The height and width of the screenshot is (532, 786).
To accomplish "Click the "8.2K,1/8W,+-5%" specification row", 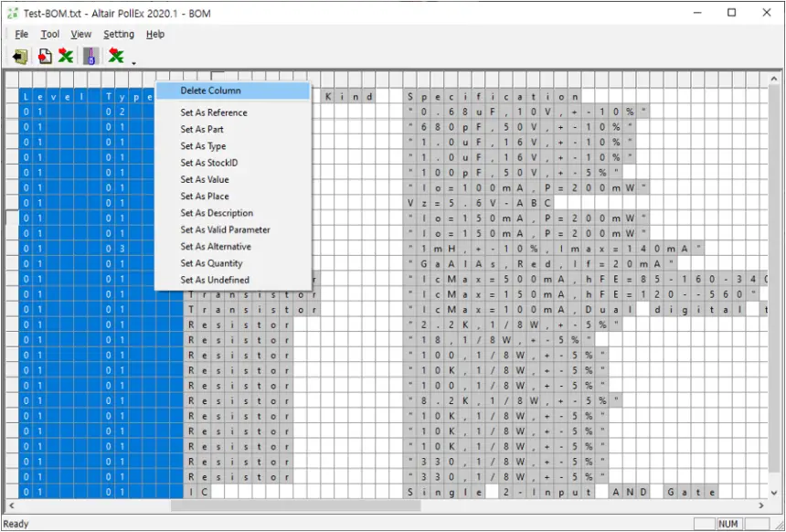I will click(x=513, y=400).
